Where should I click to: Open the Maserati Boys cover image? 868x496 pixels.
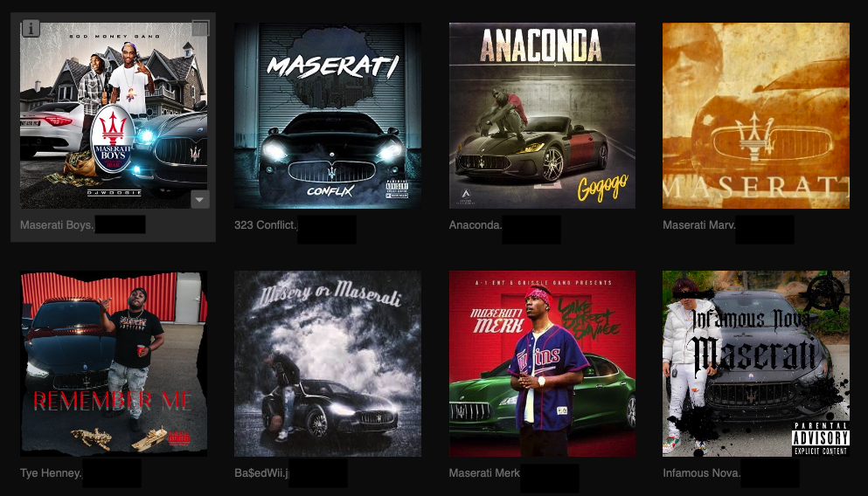[x=114, y=115]
